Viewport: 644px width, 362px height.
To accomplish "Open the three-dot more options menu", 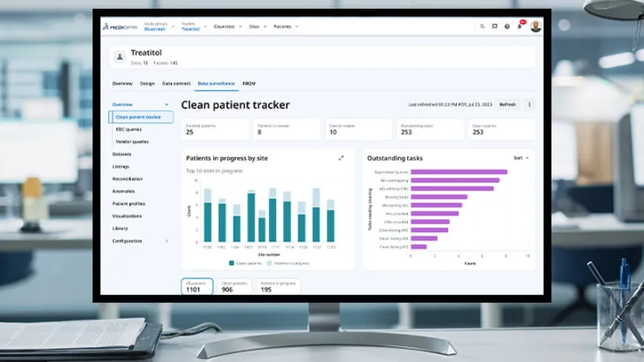I will [x=530, y=105].
